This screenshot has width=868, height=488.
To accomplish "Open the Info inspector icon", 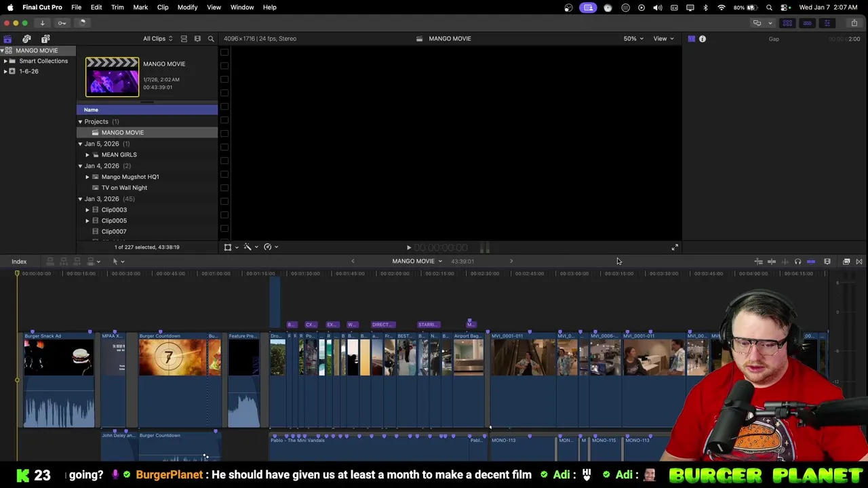I will point(703,39).
